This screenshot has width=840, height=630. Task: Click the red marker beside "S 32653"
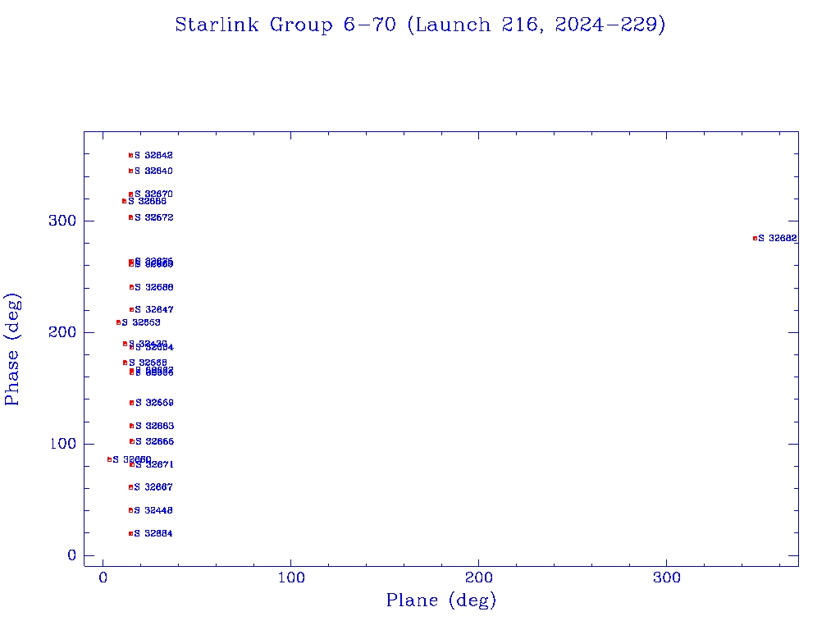pos(118,322)
